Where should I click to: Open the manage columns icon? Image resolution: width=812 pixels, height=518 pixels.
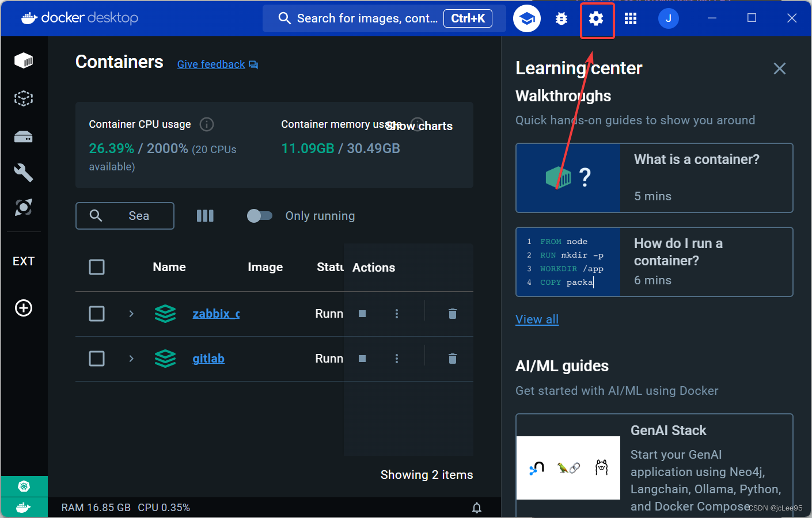pos(205,216)
